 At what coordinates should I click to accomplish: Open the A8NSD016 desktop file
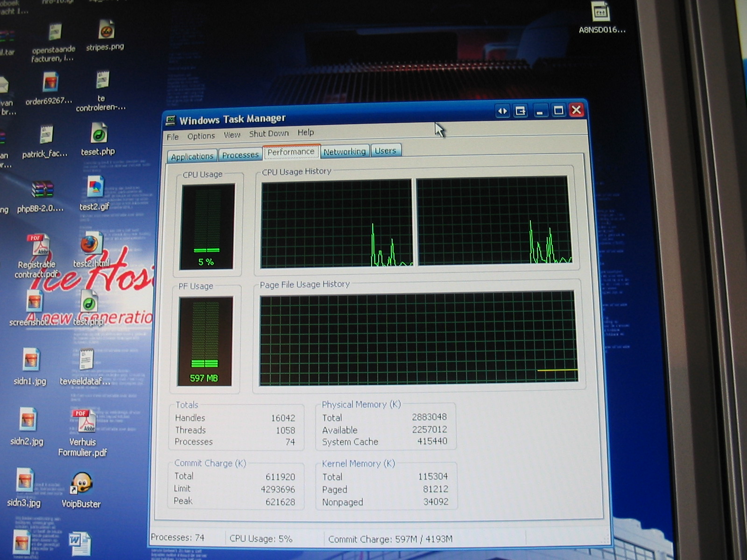(x=601, y=12)
